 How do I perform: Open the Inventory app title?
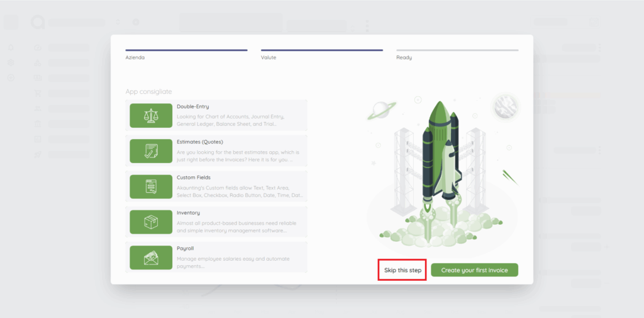point(188,213)
